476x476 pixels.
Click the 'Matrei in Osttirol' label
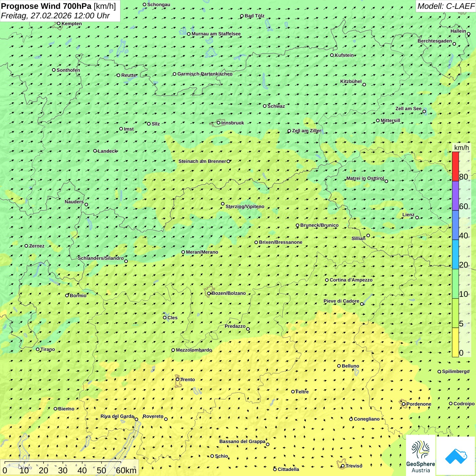(x=365, y=178)
